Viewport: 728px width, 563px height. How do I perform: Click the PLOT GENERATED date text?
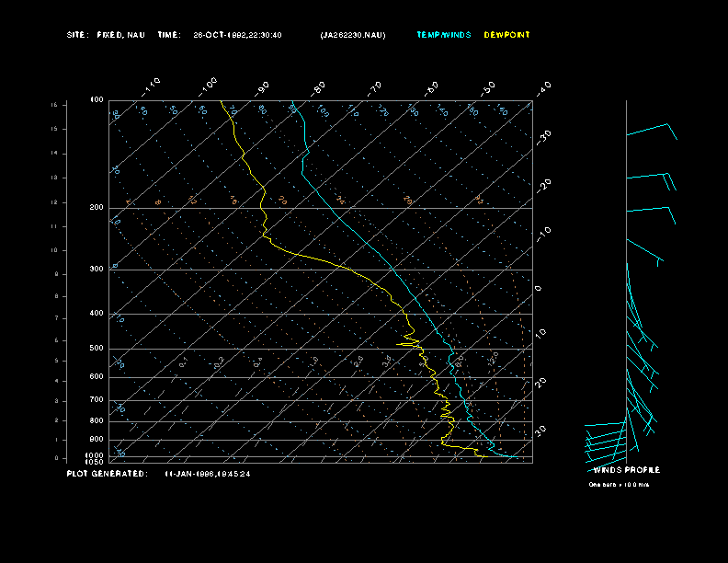coord(207,474)
